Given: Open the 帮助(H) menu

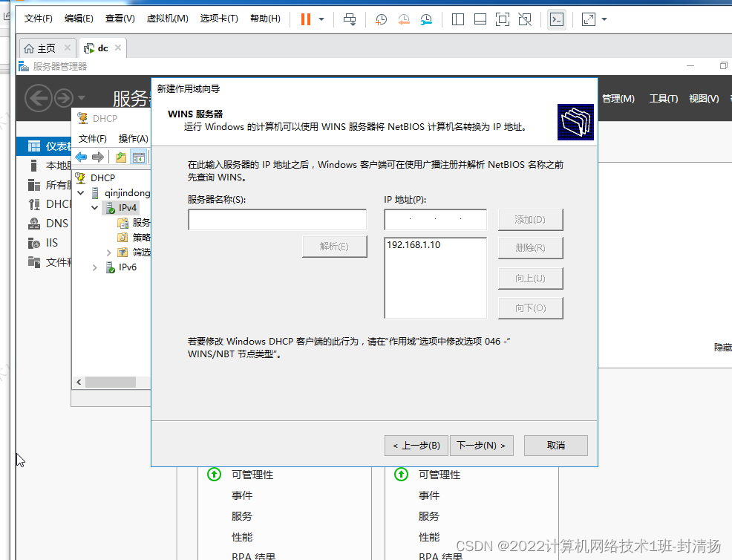Looking at the screenshot, I should [265, 19].
